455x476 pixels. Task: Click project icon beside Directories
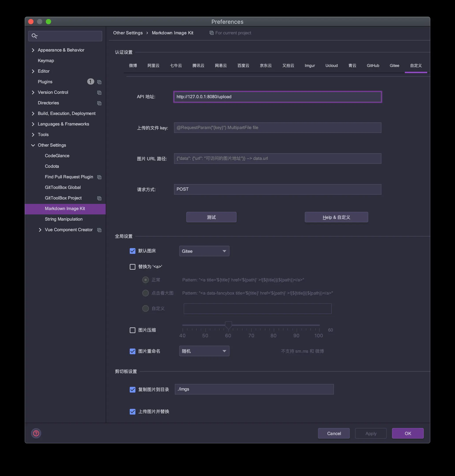[x=99, y=103]
